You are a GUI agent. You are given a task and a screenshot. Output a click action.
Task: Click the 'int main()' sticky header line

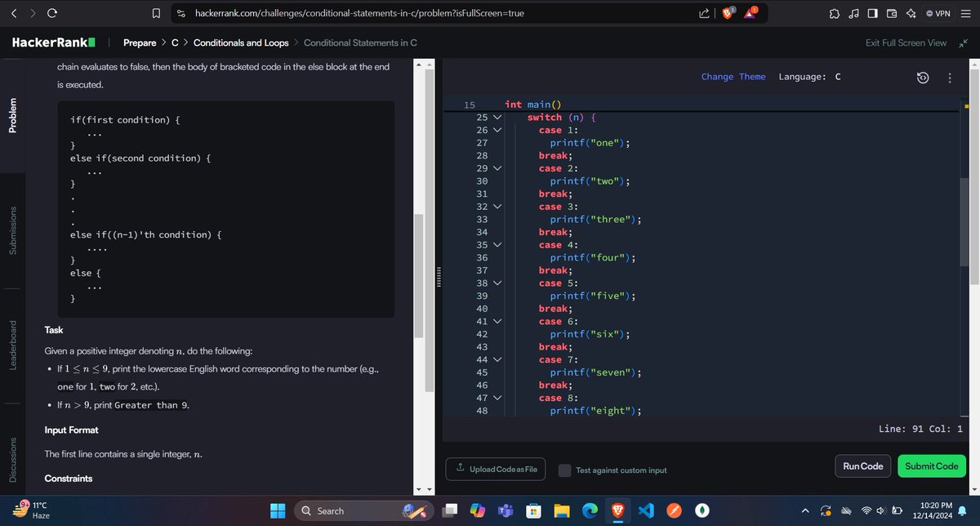click(533, 105)
